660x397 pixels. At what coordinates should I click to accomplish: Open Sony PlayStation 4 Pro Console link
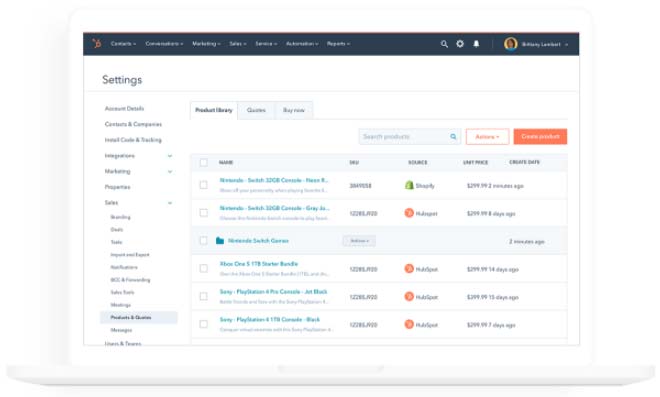click(273, 292)
